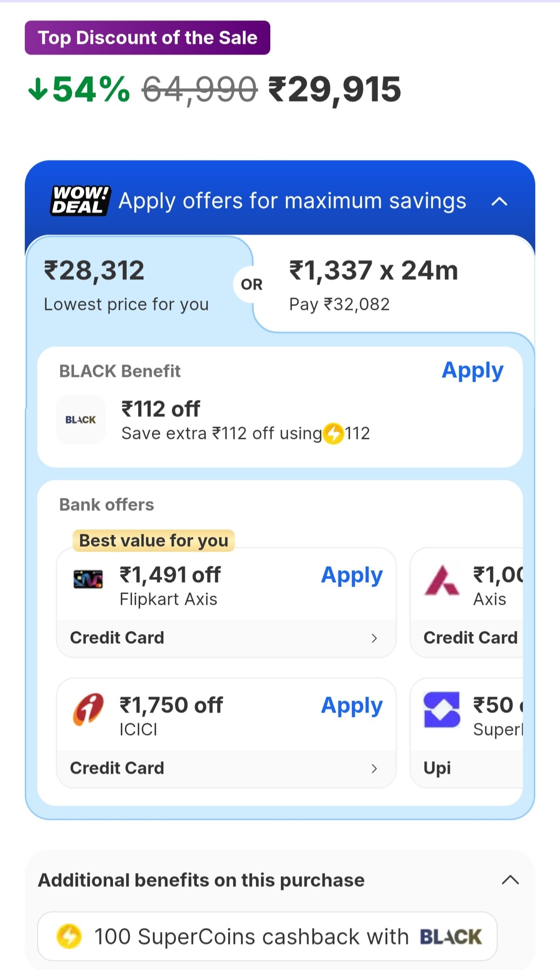Apply the ICICI ₹1,750 off offer
The image size is (560, 970).
(352, 705)
